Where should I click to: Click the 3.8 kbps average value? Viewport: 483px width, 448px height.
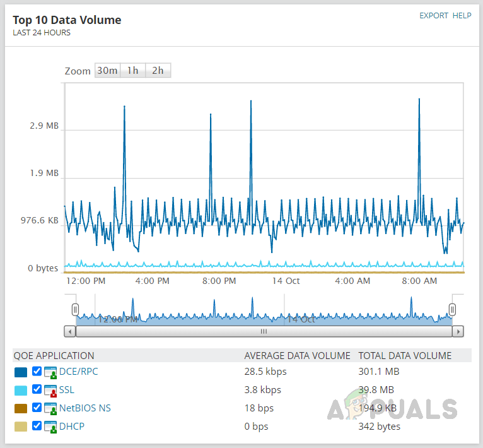[263, 390]
